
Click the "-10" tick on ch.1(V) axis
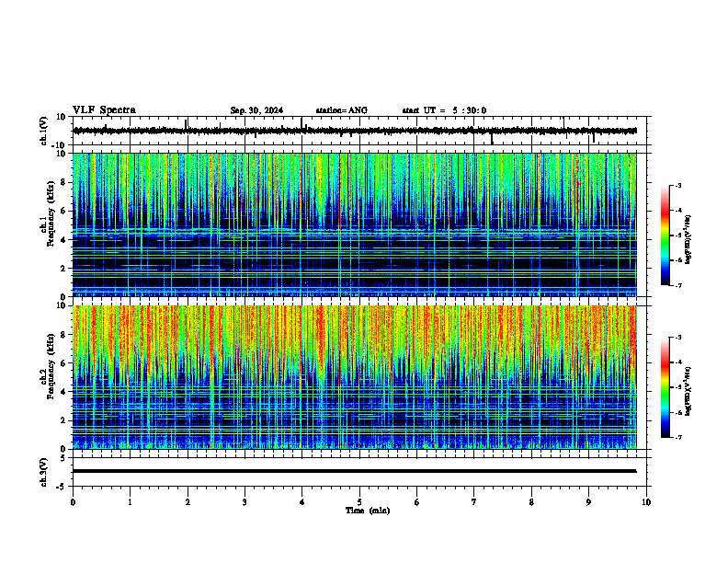60,145
